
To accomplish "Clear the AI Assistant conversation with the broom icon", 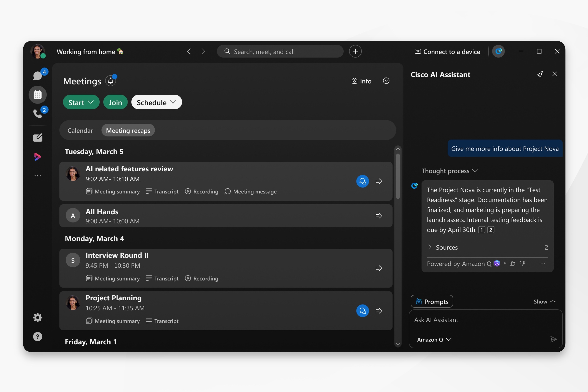I will click(540, 74).
